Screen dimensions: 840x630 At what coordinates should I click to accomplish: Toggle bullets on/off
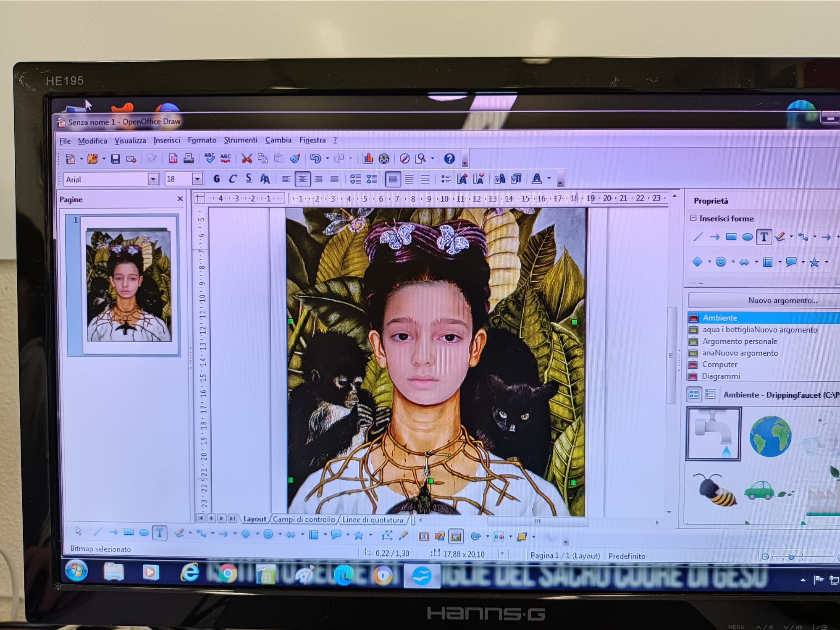pyautogui.click(x=446, y=179)
